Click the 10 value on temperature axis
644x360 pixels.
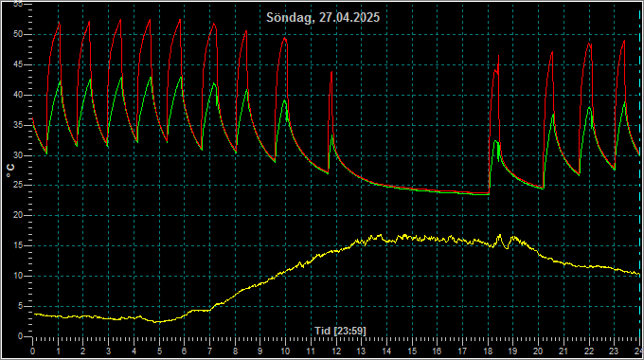point(18,277)
